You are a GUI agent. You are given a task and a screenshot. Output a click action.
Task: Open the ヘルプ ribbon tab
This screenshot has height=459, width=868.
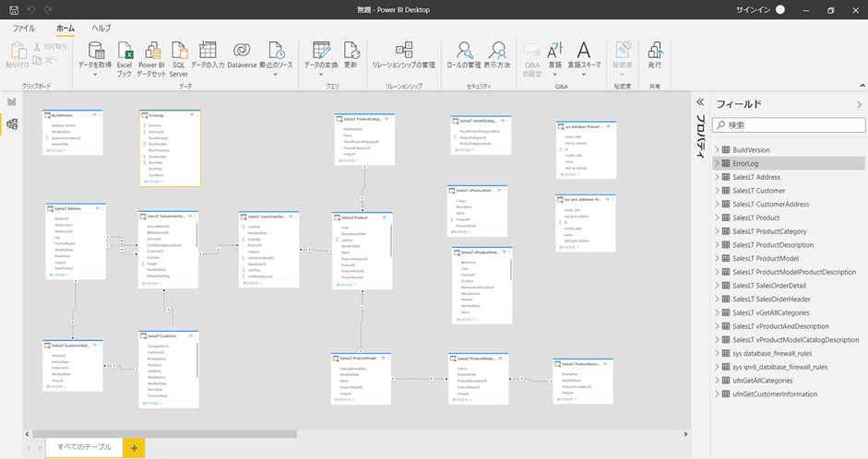(x=101, y=29)
